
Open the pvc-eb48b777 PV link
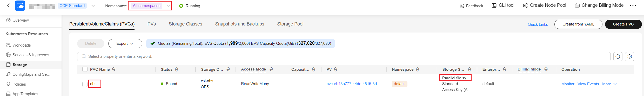[x=353, y=84]
